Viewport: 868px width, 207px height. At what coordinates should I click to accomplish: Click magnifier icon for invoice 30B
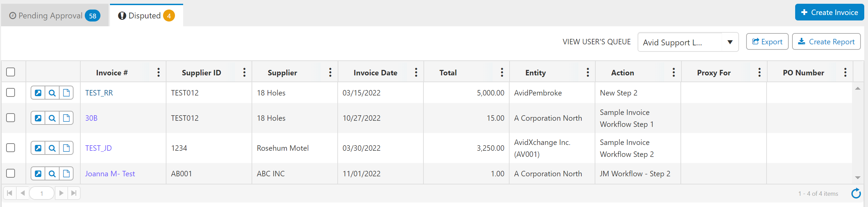[x=52, y=118]
